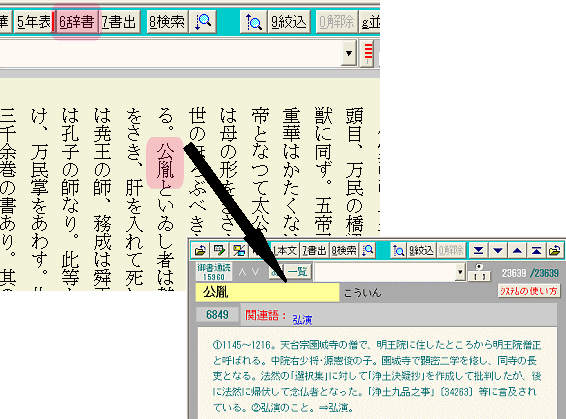
Task: Jump to first entry with the top arrow icon
Action: click(x=536, y=250)
